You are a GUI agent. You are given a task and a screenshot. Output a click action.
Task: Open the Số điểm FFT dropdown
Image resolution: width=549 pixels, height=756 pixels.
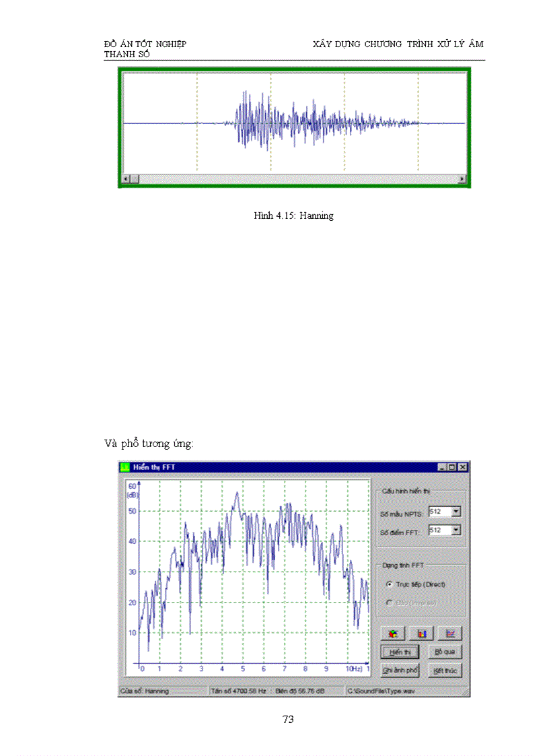tap(456, 530)
